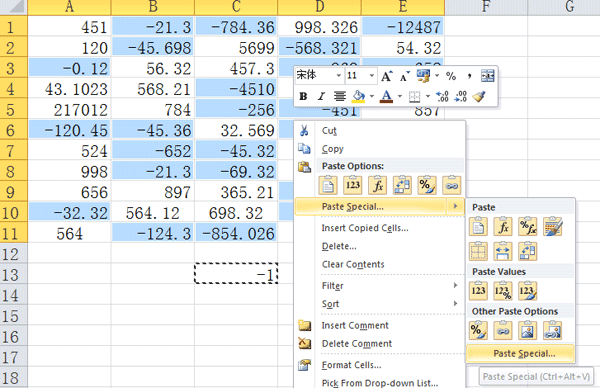
Task: Select Values & Source Formatting icon
Action: pos(528,291)
